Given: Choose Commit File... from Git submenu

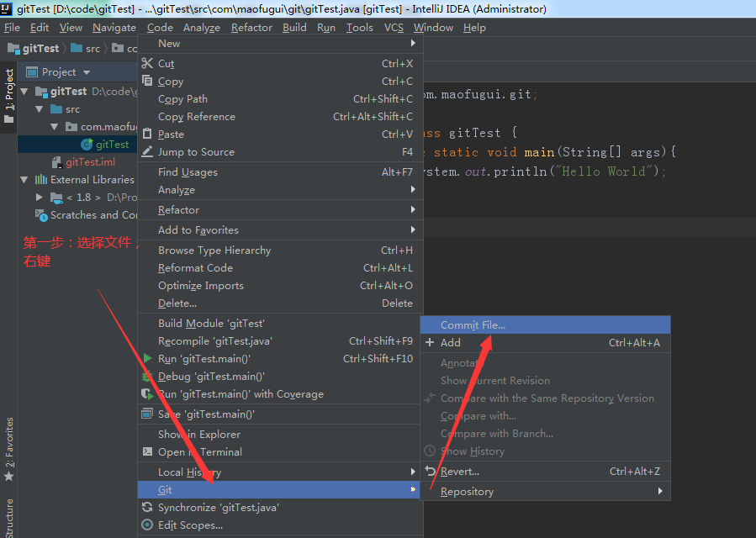Looking at the screenshot, I should coord(545,325).
